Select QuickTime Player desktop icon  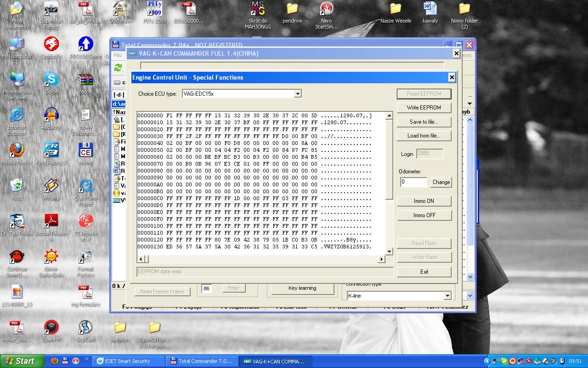pos(85,193)
